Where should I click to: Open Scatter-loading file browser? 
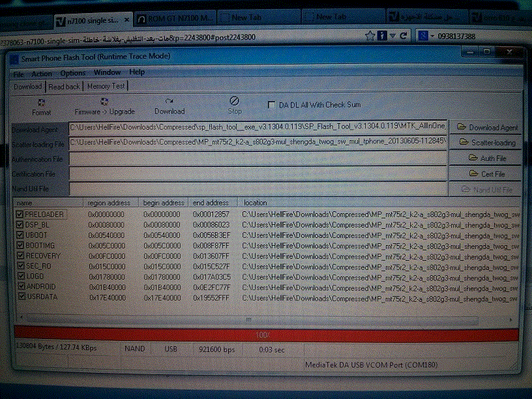click(x=486, y=143)
